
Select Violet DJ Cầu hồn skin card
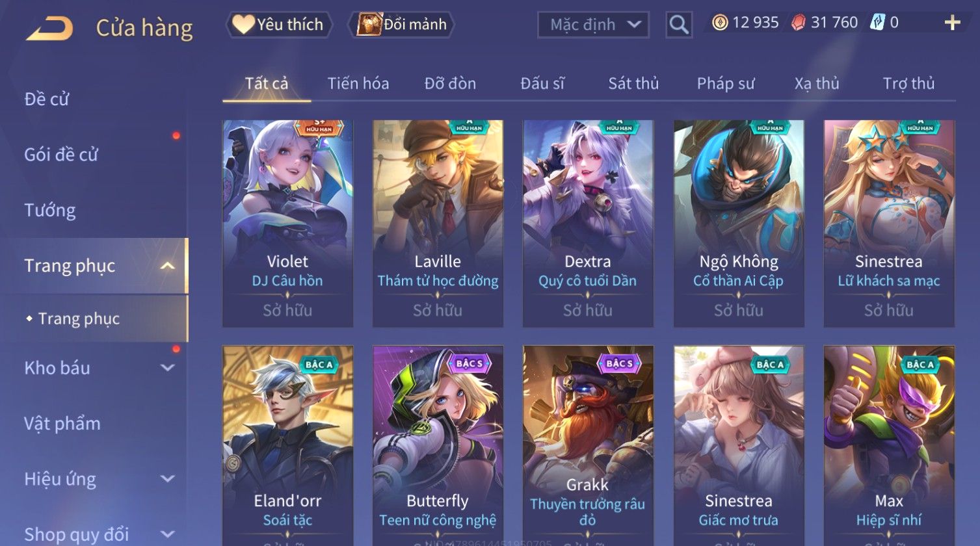(x=287, y=223)
